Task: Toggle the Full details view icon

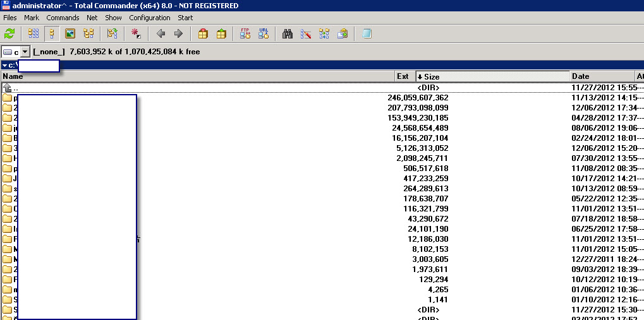Action: (52, 33)
